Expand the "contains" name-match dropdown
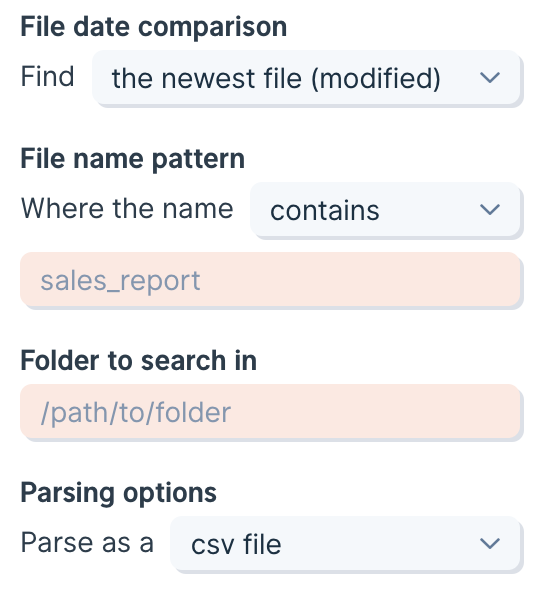The width and height of the screenshot is (548, 606). pos(385,209)
